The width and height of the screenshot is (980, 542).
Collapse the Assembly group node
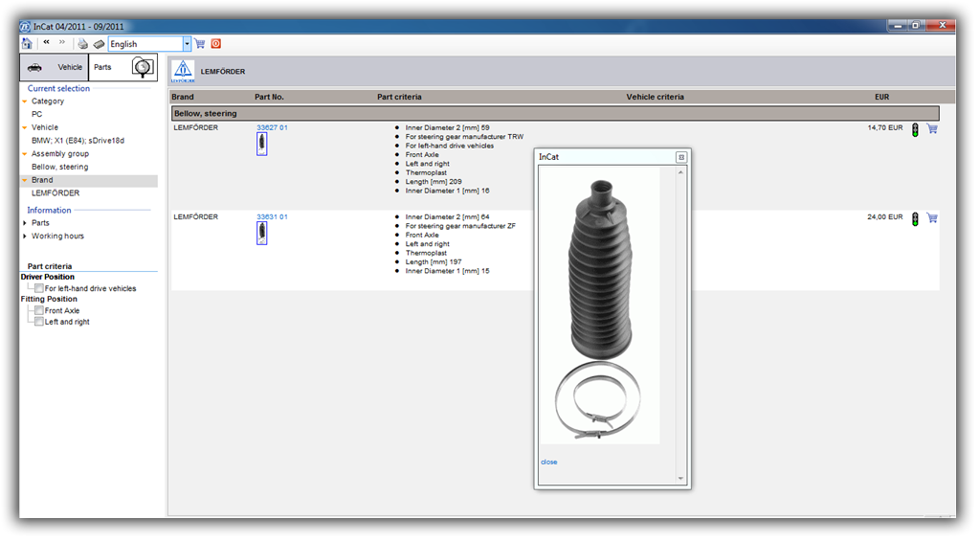(24, 154)
